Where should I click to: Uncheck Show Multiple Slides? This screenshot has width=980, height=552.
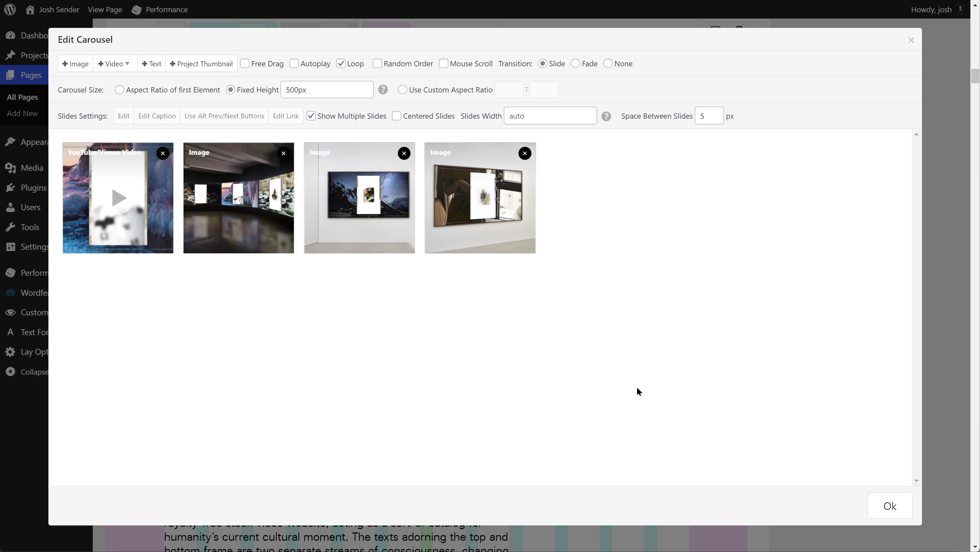tap(311, 116)
